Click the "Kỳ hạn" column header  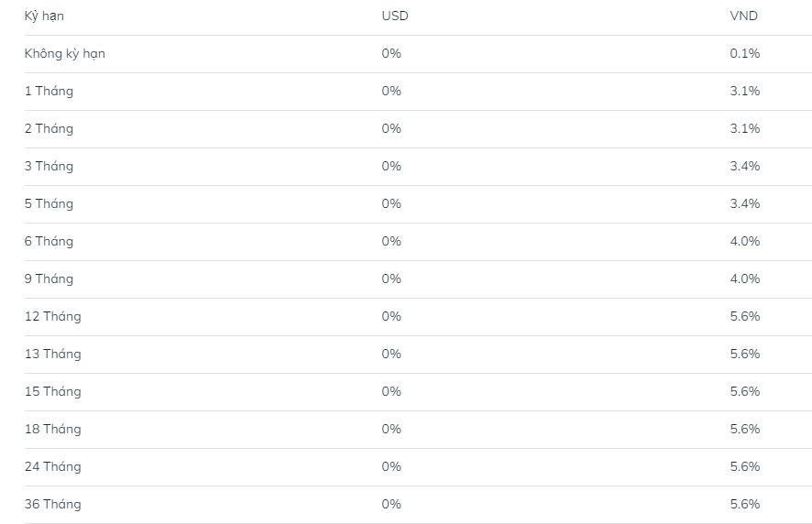pyautogui.click(x=44, y=16)
